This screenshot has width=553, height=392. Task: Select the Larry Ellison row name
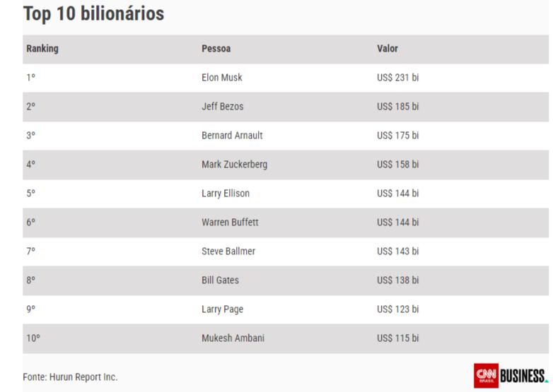click(226, 194)
